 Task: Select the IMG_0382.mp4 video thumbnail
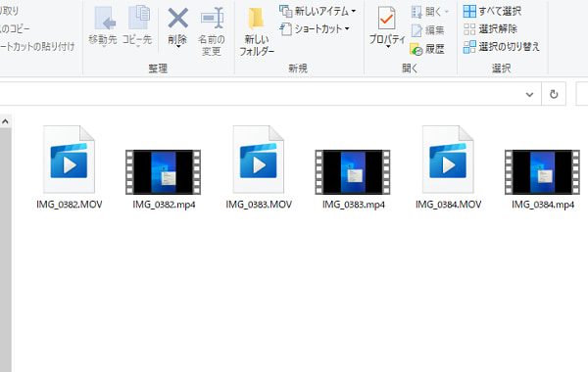pyautogui.click(x=163, y=172)
